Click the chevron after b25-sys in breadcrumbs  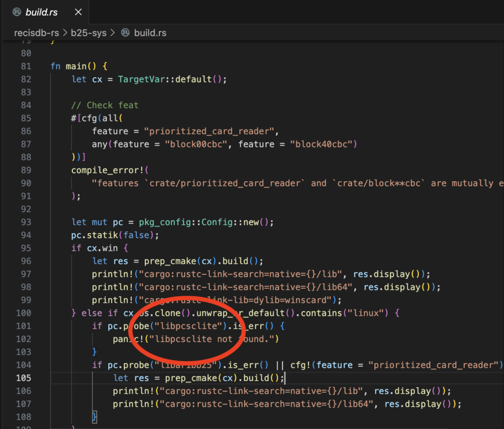click(112, 32)
